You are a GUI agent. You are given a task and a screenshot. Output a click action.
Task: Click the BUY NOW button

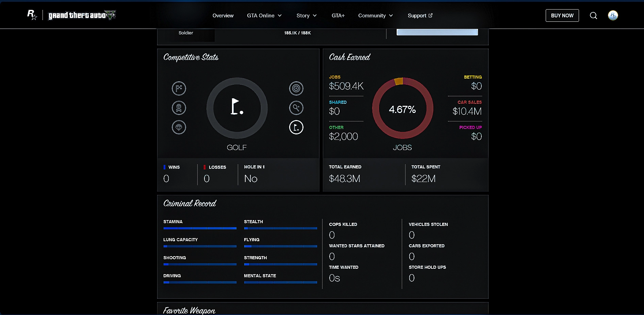pyautogui.click(x=562, y=16)
